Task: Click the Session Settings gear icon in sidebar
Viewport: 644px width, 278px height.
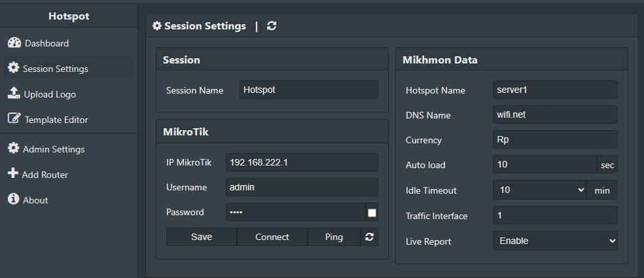Action: pyautogui.click(x=13, y=68)
